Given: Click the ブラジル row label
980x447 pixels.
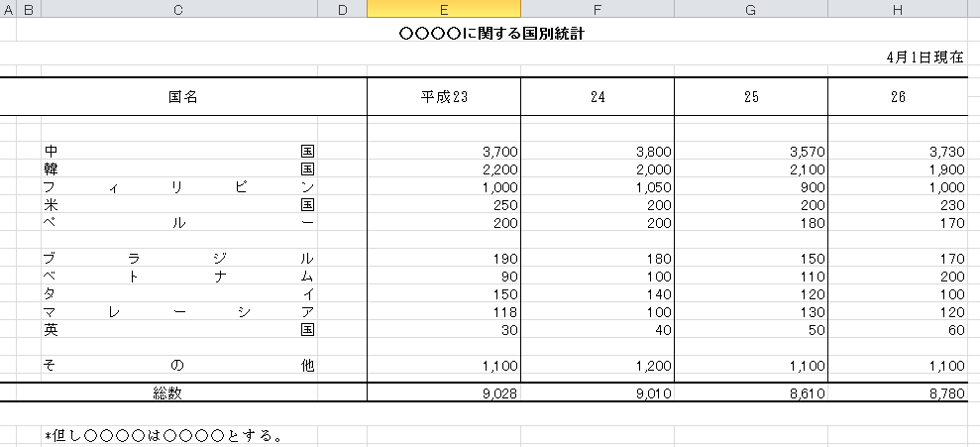Looking at the screenshot, I should click(x=178, y=258).
